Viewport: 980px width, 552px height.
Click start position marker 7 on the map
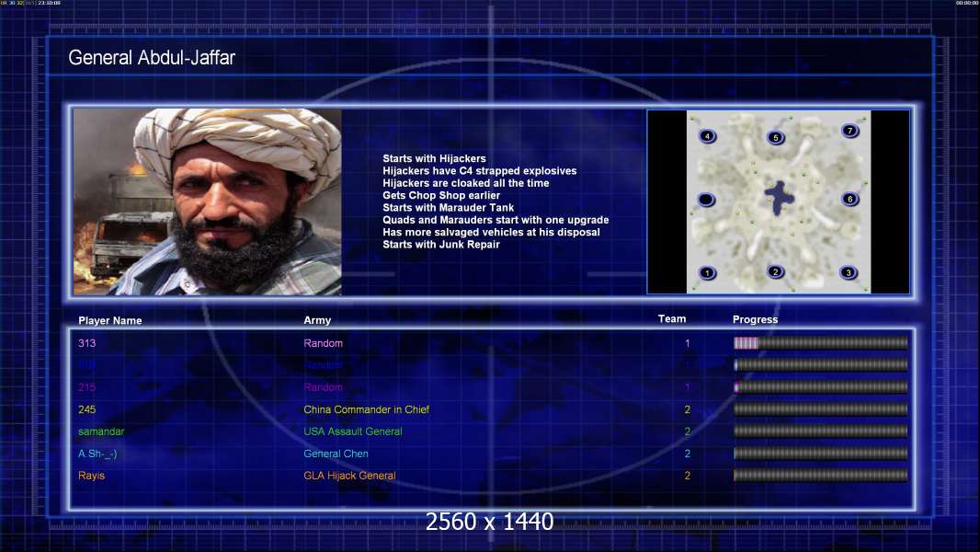[x=849, y=131]
